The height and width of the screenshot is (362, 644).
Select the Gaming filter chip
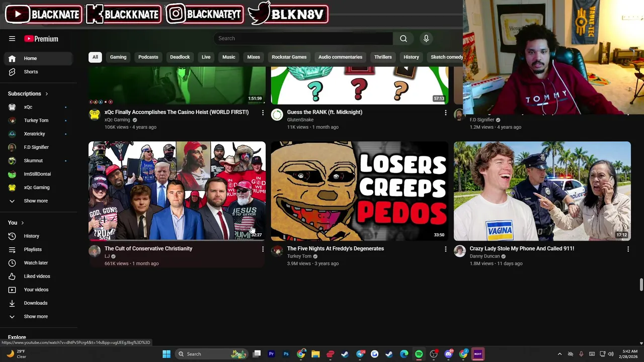click(x=118, y=57)
